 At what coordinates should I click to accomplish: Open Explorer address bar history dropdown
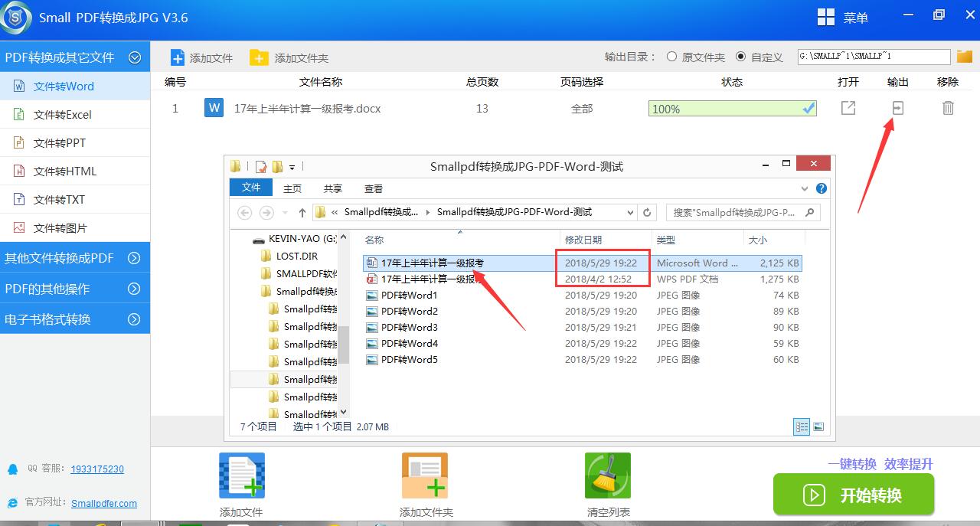(x=630, y=213)
